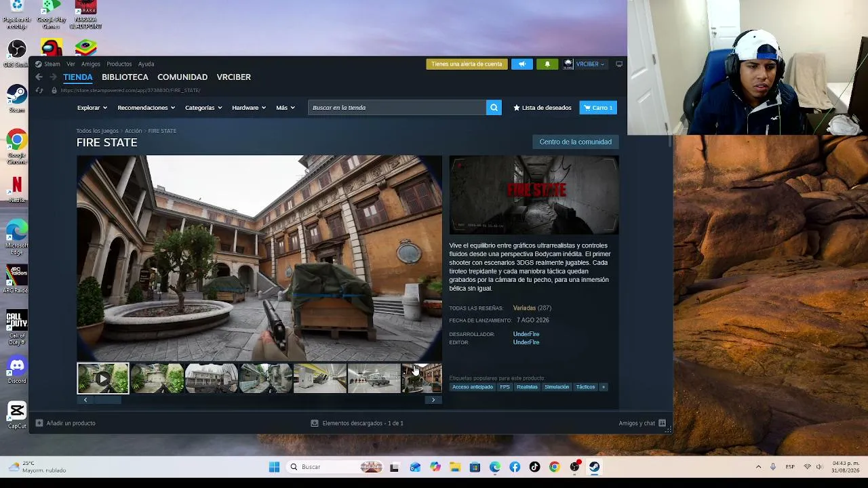Viewport: 868px width, 488px height.
Task: Open the Amigos menu
Action: [91, 64]
